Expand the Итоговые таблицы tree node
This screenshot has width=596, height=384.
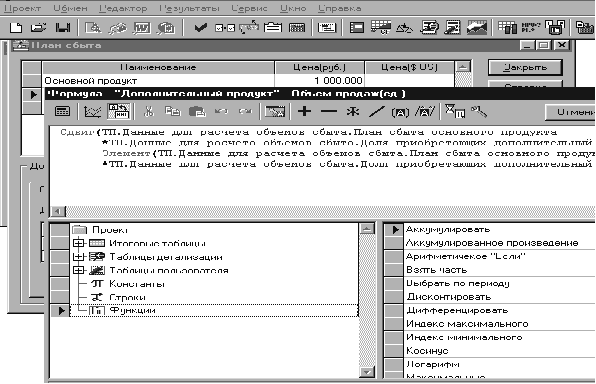click(78, 243)
